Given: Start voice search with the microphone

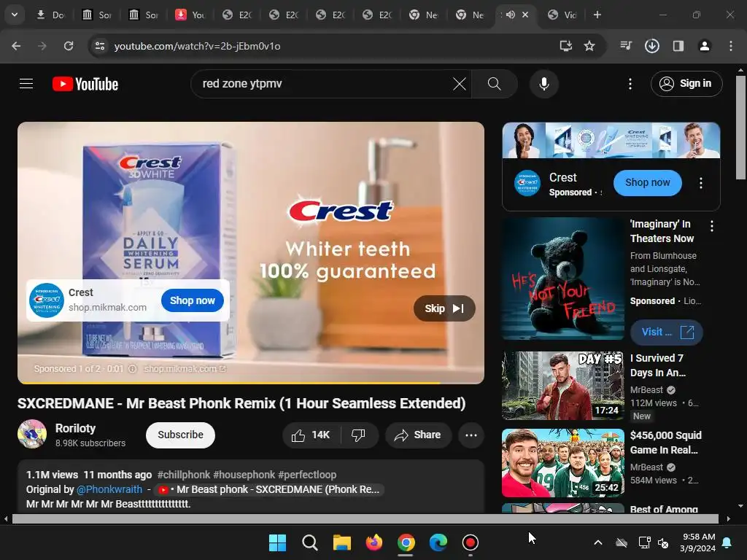Looking at the screenshot, I should pyautogui.click(x=543, y=84).
